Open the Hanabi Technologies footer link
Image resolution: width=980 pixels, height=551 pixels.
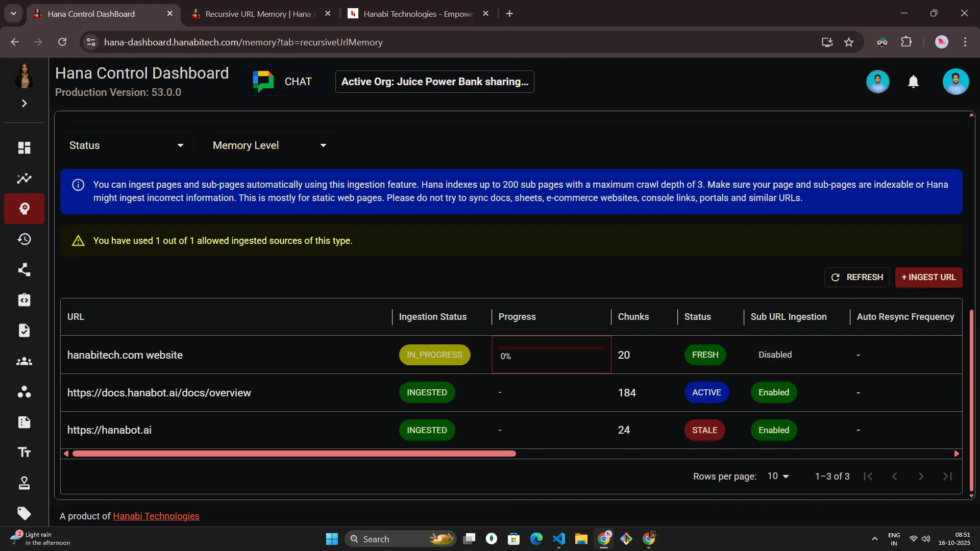pyautogui.click(x=156, y=516)
